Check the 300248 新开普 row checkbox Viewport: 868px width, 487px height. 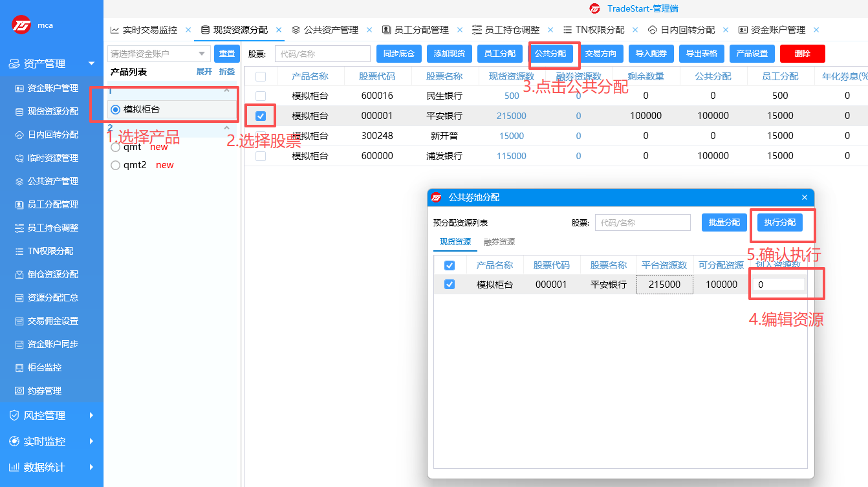click(261, 135)
